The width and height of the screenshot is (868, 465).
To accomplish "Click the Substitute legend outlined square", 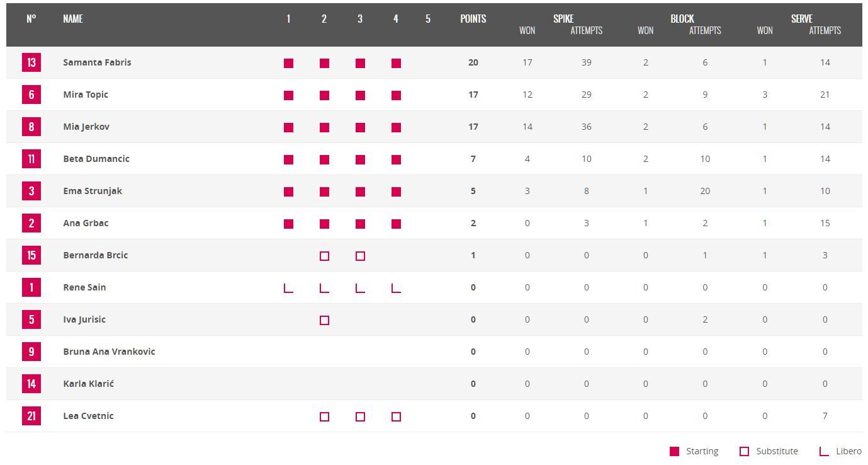I will point(744,451).
